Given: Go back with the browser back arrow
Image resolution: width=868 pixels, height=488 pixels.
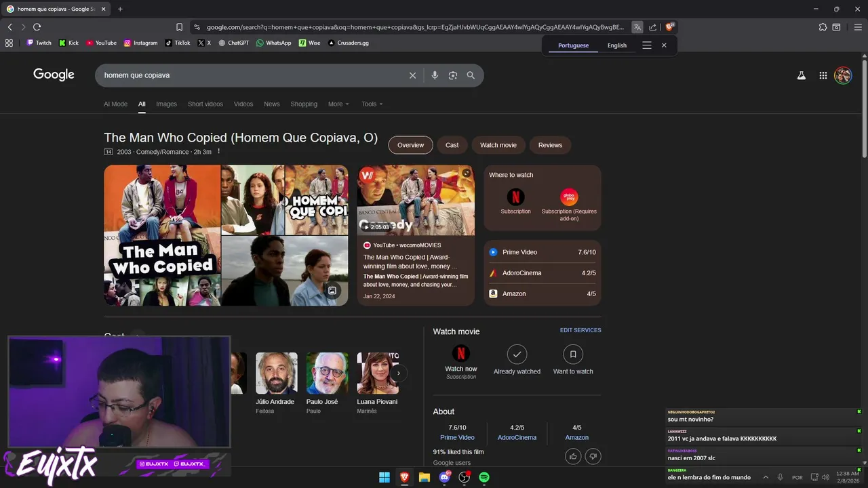Looking at the screenshot, I should click(9, 27).
